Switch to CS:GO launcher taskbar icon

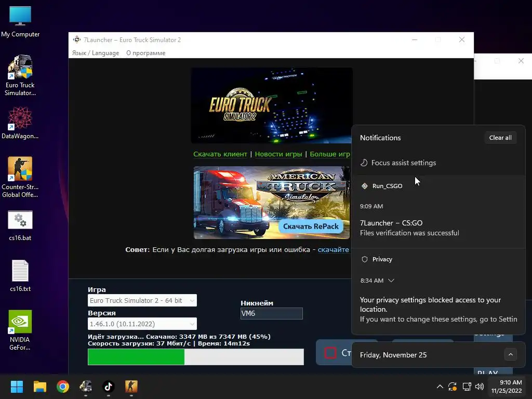coord(131,387)
